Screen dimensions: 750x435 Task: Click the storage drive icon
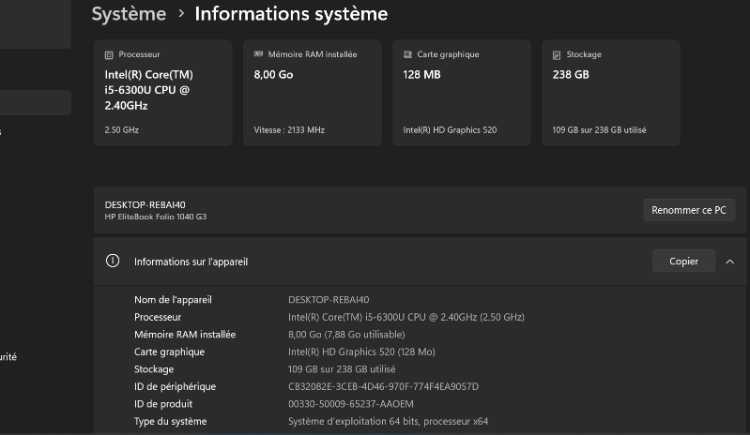click(x=556, y=55)
